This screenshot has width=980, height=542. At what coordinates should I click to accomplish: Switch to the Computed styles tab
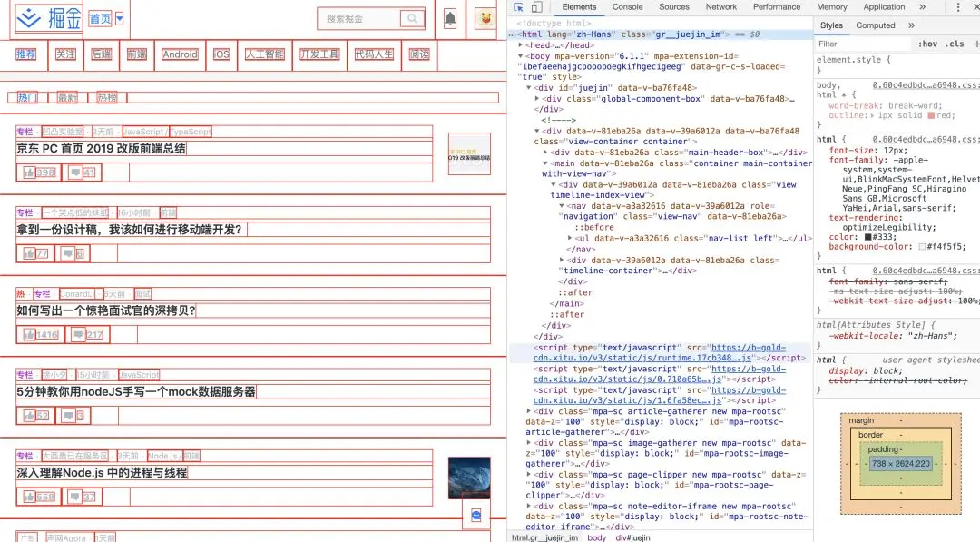point(875,25)
